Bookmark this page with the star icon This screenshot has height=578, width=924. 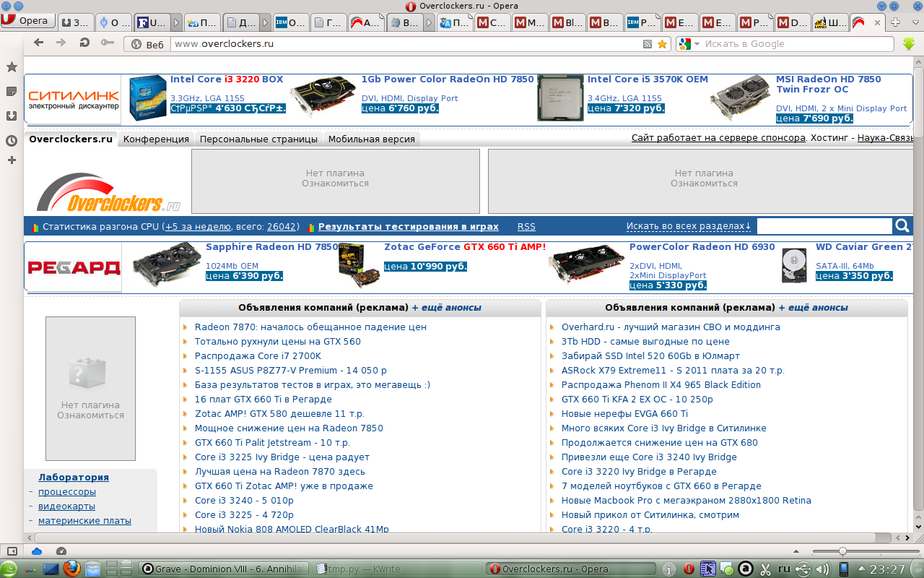click(x=662, y=44)
